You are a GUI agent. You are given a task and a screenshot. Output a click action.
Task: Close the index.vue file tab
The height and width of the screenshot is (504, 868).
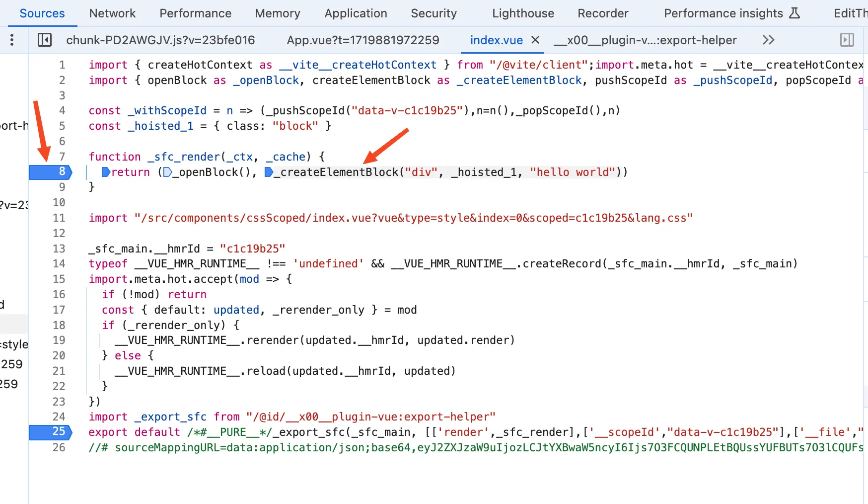(535, 40)
